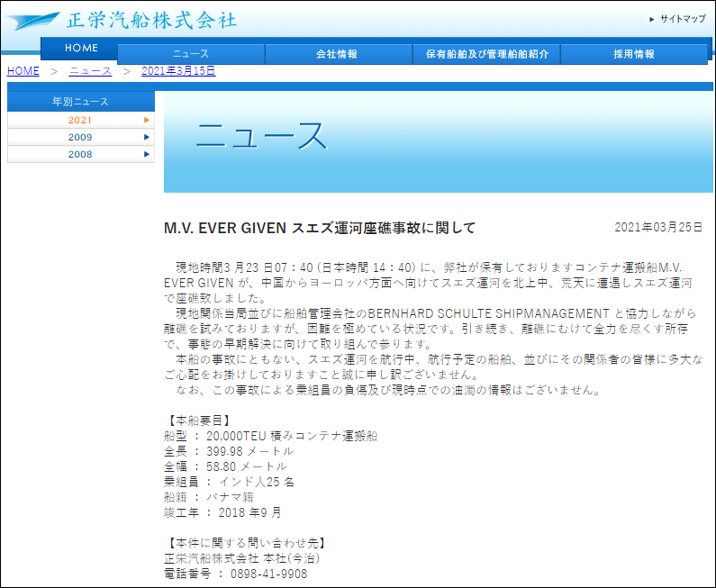Click the HOME breadcrumb link
This screenshot has height=588, width=716.
coord(23,71)
